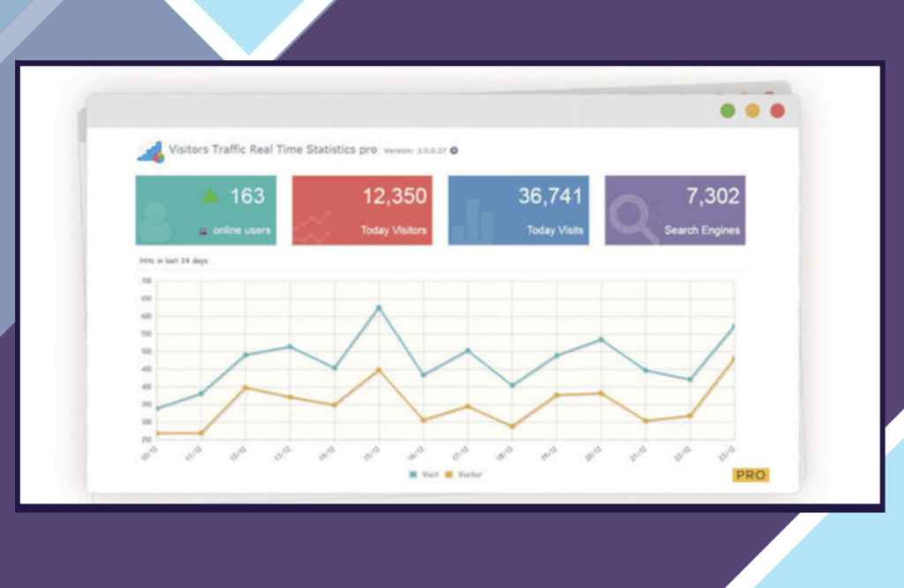
Task: Click the 'Today Visitors' label
Action: click(393, 230)
